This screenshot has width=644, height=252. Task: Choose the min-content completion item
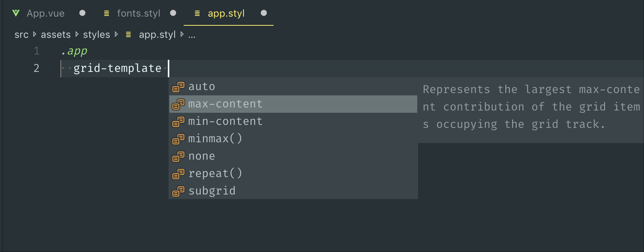[x=293, y=121]
